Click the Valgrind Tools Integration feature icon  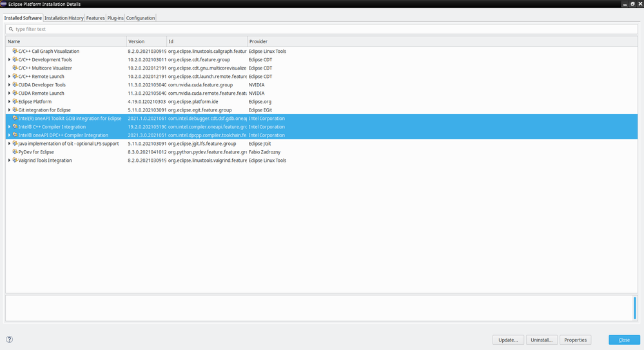click(x=15, y=160)
